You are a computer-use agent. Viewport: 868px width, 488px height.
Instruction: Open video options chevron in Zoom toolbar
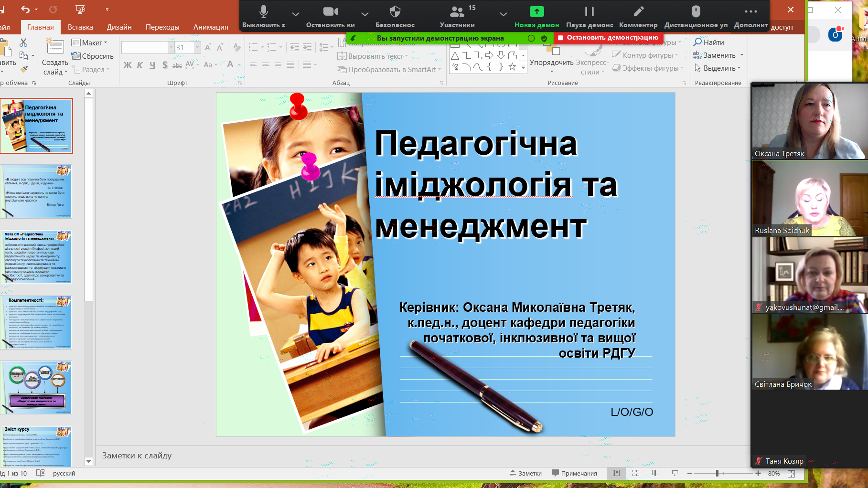[x=365, y=14]
